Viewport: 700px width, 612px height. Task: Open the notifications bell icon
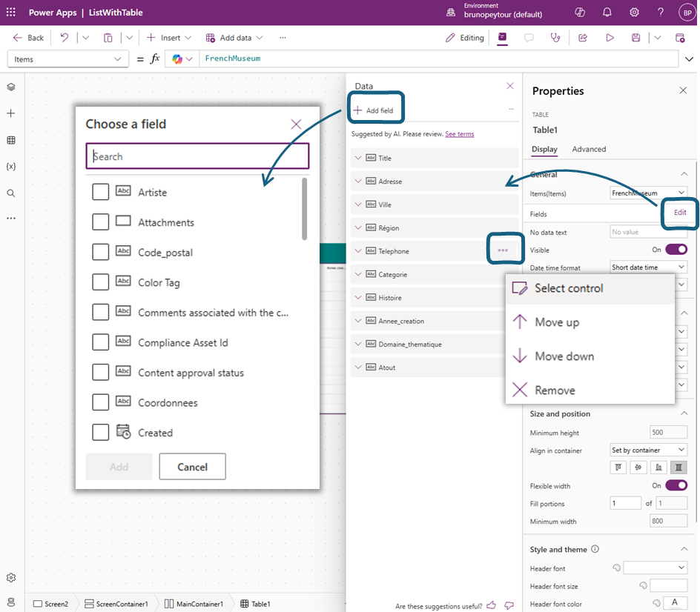click(607, 13)
